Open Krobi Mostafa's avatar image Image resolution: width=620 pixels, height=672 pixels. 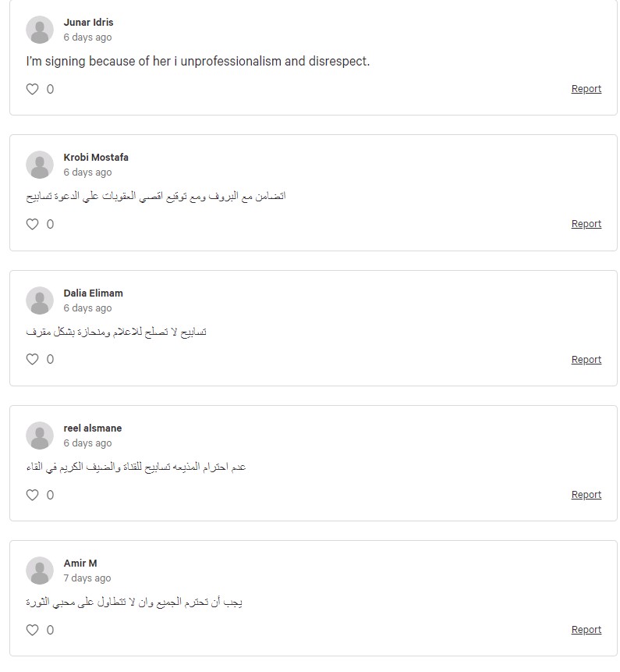tap(40, 165)
